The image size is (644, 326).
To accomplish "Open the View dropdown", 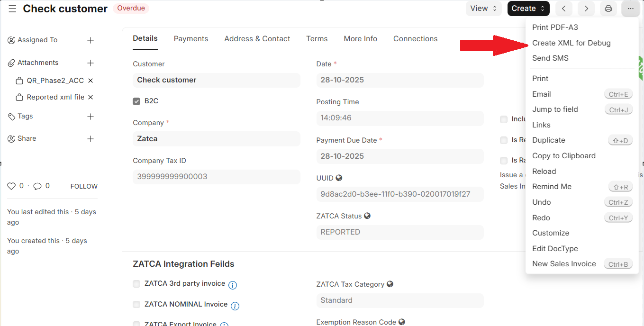I will (483, 9).
